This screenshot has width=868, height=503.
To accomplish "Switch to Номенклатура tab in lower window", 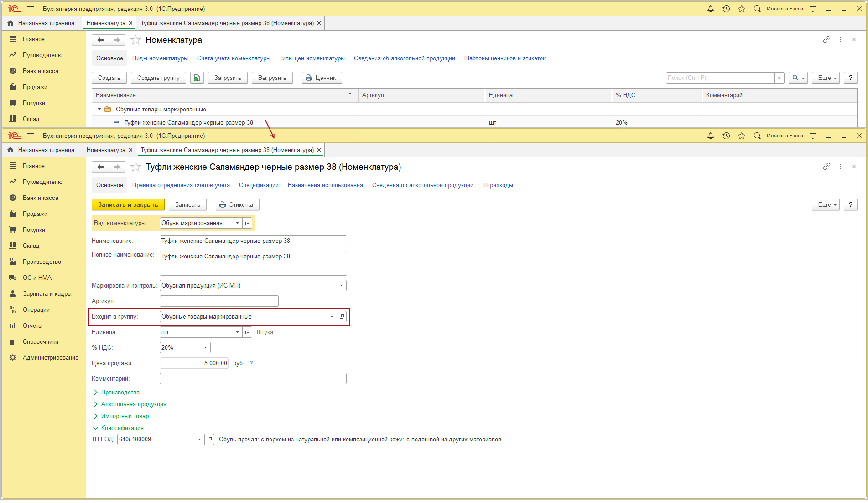I will click(x=106, y=150).
